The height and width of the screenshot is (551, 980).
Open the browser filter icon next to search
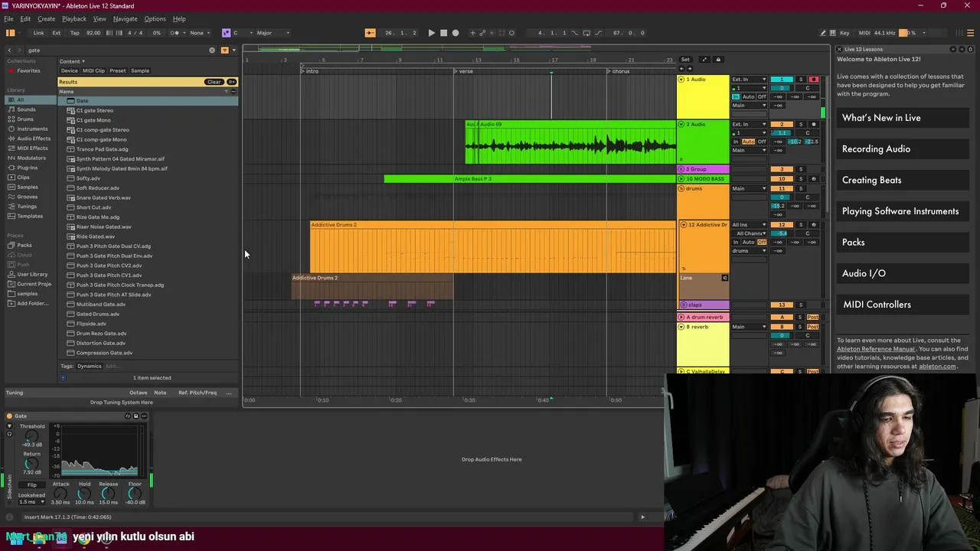point(224,50)
